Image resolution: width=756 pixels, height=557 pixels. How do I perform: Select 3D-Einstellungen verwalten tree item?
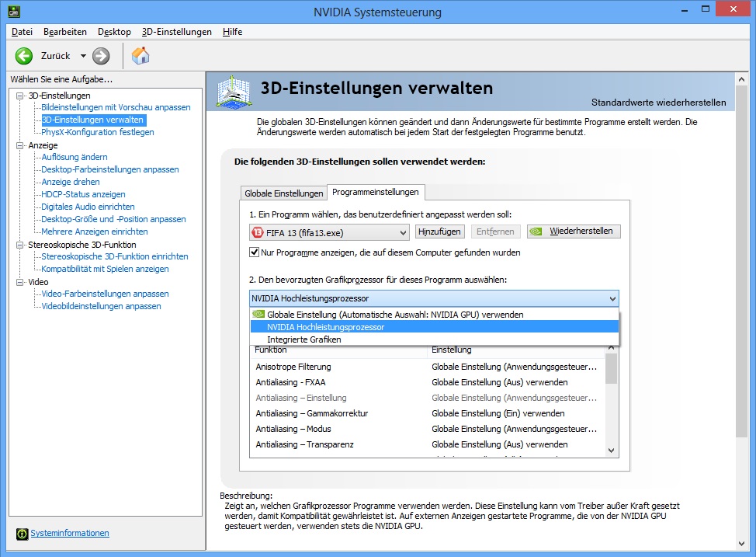click(92, 120)
